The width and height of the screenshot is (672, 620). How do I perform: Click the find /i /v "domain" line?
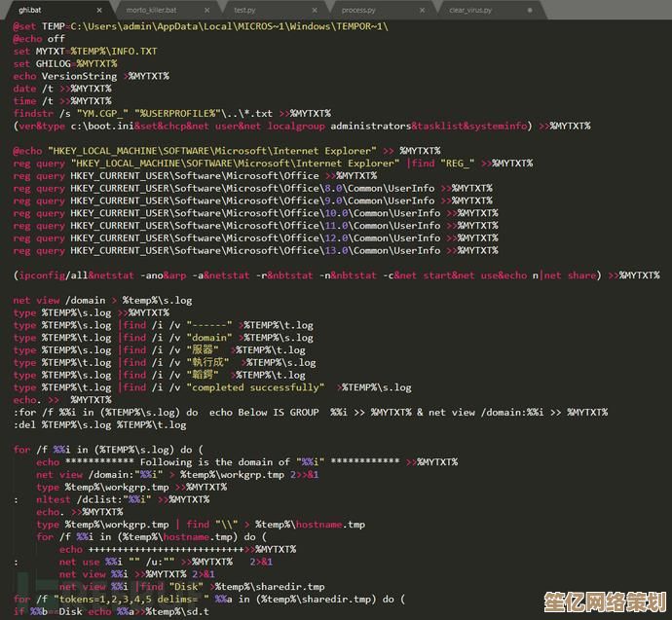(164, 338)
